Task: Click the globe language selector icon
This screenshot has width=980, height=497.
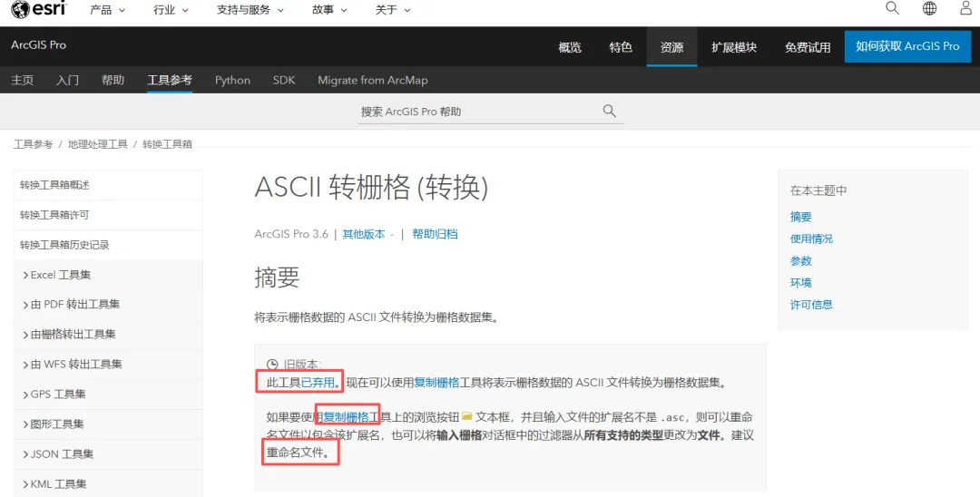Action: (x=929, y=8)
